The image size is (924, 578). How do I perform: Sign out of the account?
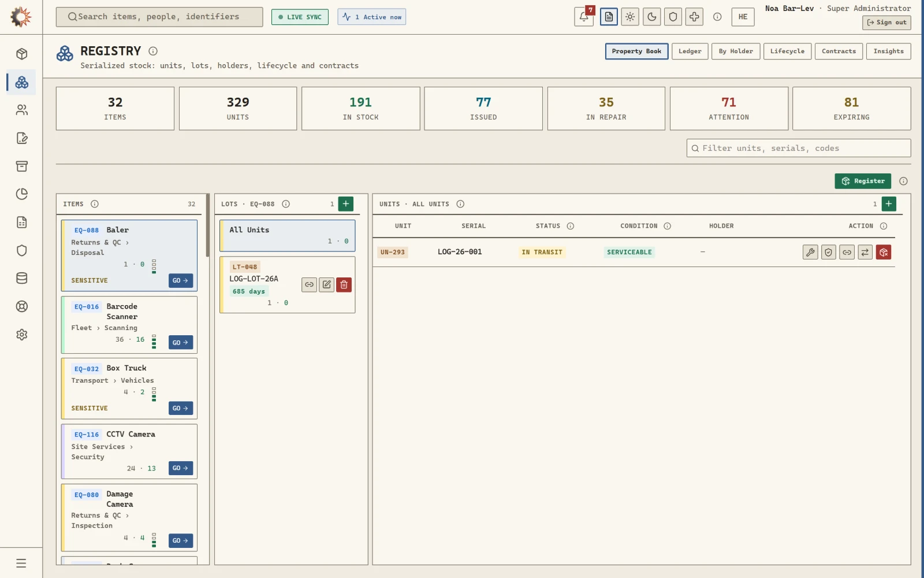(886, 23)
